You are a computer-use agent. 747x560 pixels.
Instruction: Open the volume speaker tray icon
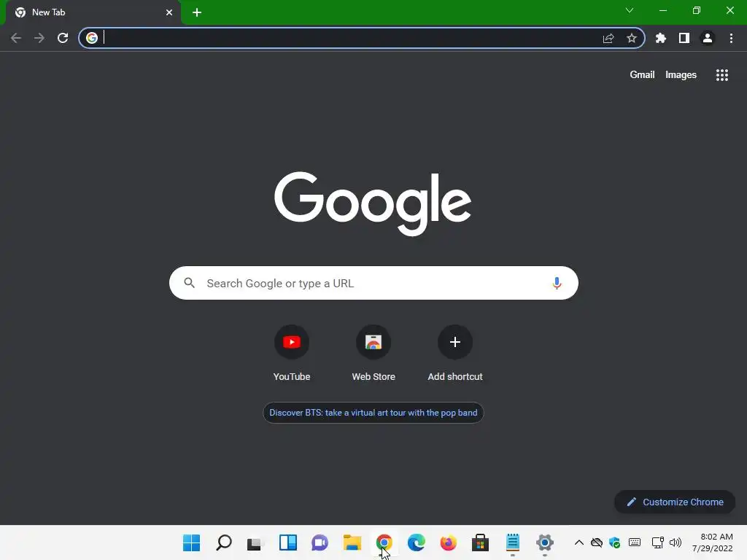click(675, 542)
